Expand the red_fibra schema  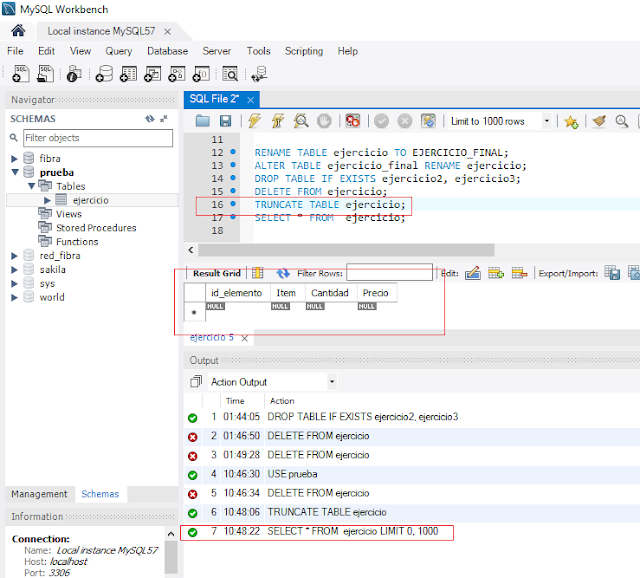[x=14, y=256]
